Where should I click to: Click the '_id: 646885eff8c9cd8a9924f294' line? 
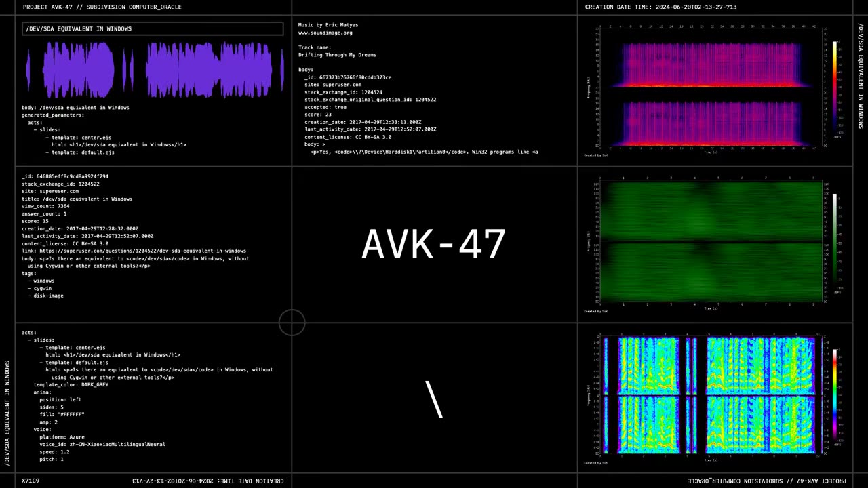(65, 176)
